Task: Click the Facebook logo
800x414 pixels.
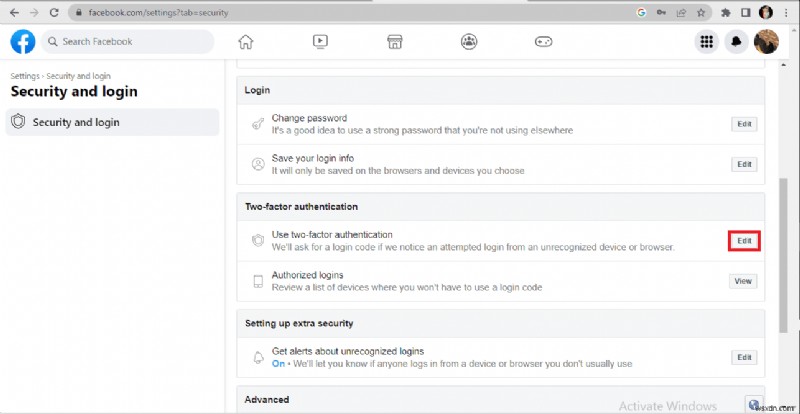Action: tap(23, 42)
